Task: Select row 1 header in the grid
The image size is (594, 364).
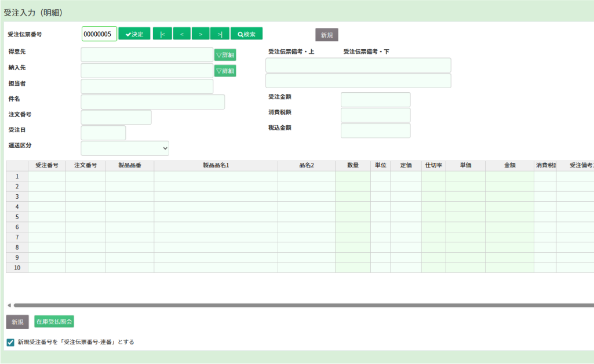Action: (x=17, y=176)
